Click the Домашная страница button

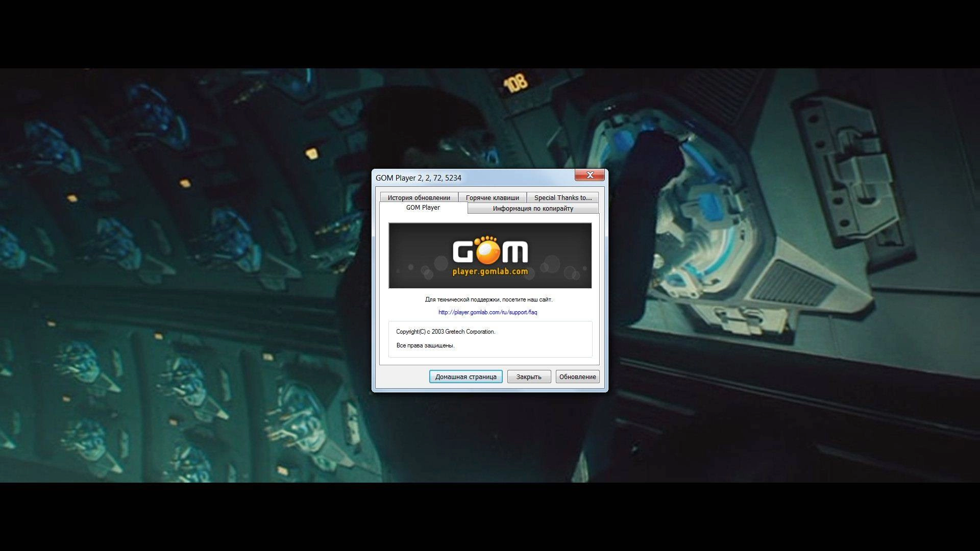(x=465, y=377)
